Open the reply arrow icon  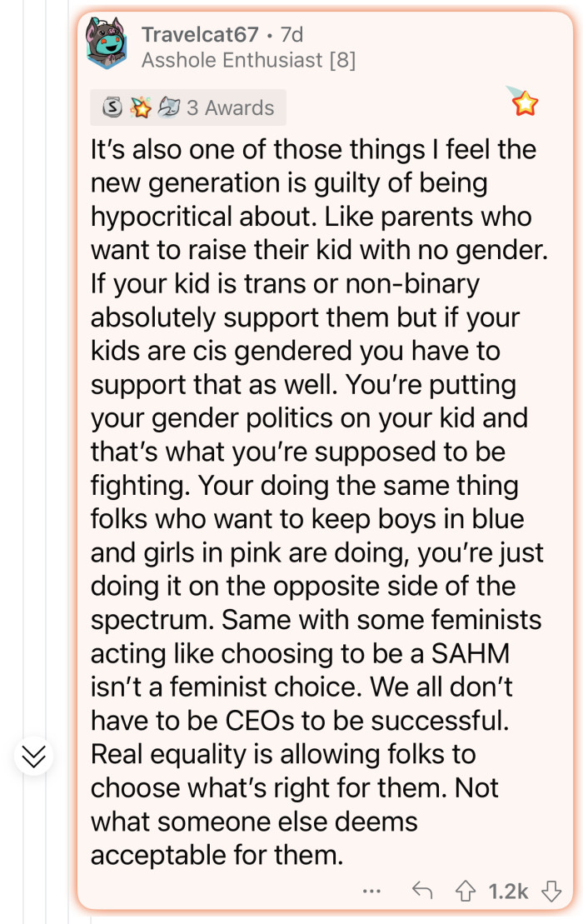coord(422,890)
